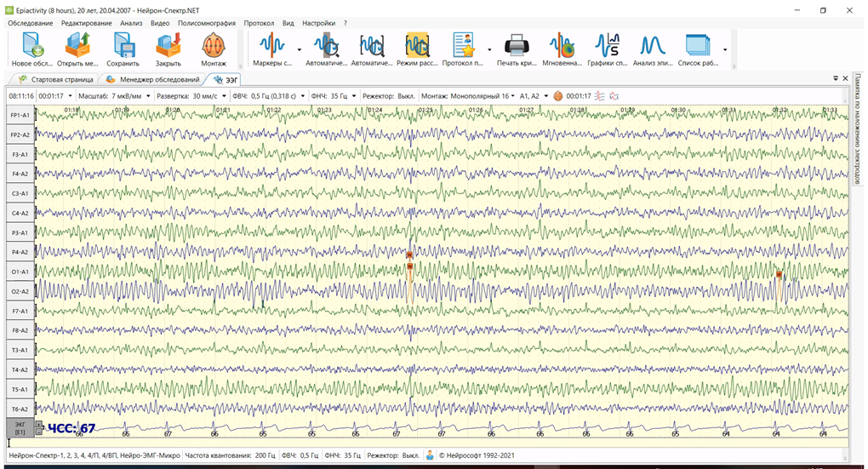Open the ФНЧ 35 Гц filter dropdown
This screenshot has width=868, height=469.
[354, 96]
